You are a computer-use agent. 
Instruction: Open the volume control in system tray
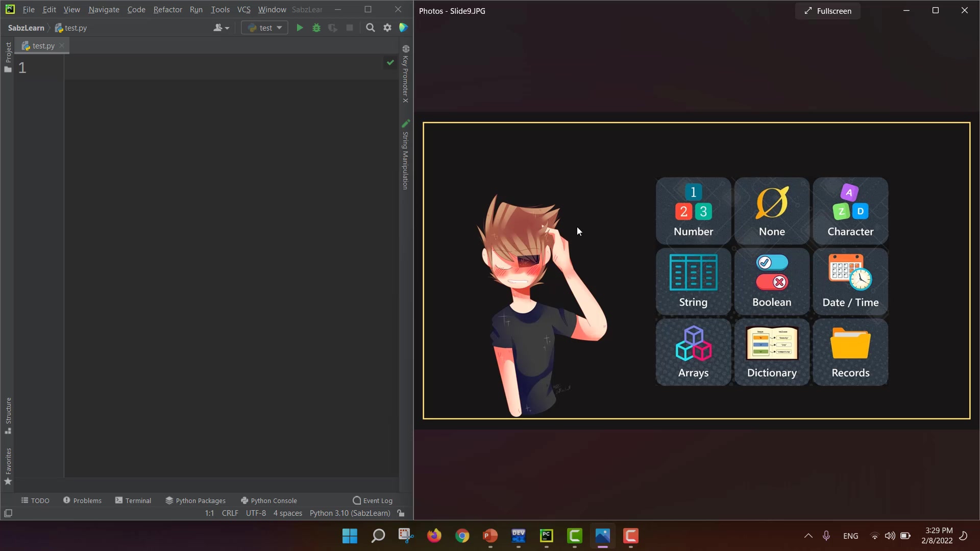(890, 536)
